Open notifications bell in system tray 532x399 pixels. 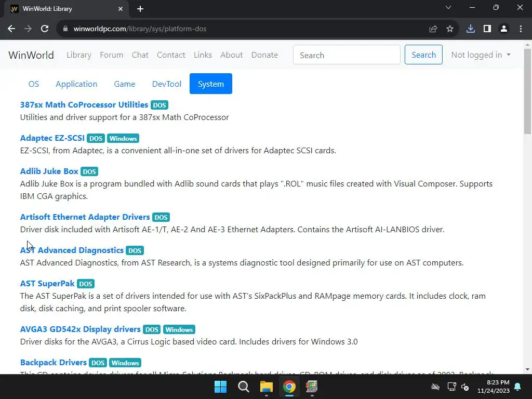(518, 387)
